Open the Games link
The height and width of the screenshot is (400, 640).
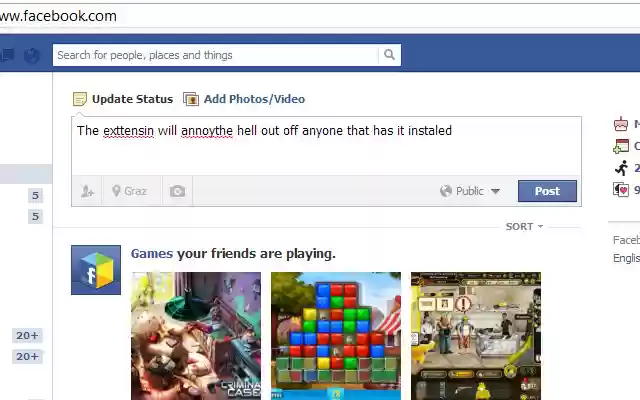pyautogui.click(x=152, y=254)
